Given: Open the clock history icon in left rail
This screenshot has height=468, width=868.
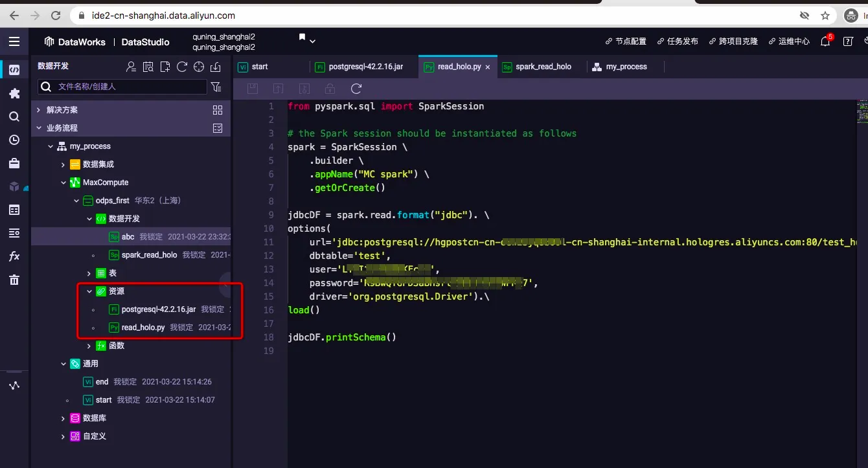Looking at the screenshot, I should 14,140.
